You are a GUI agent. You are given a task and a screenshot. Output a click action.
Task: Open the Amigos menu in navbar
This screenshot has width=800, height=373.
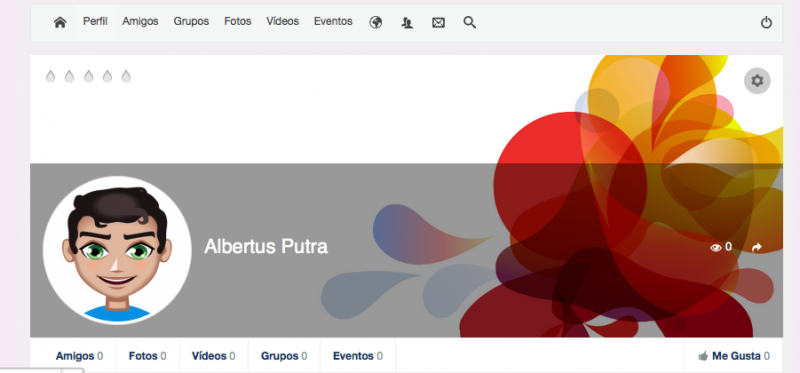click(140, 21)
